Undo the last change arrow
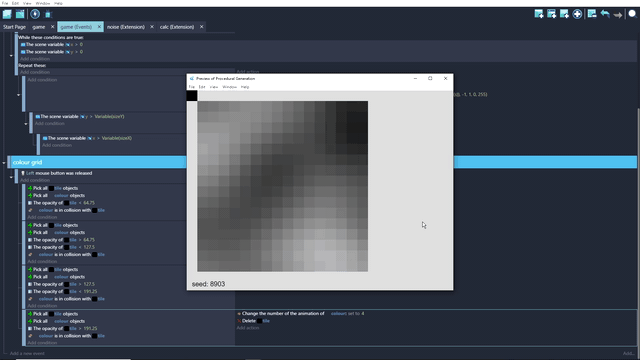The height and width of the screenshot is (360, 640). click(x=605, y=14)
